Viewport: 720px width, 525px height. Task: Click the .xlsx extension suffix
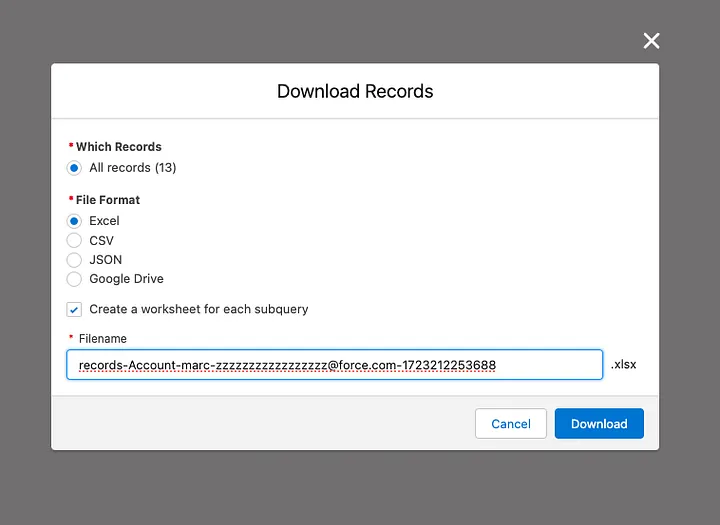(624, 365)
